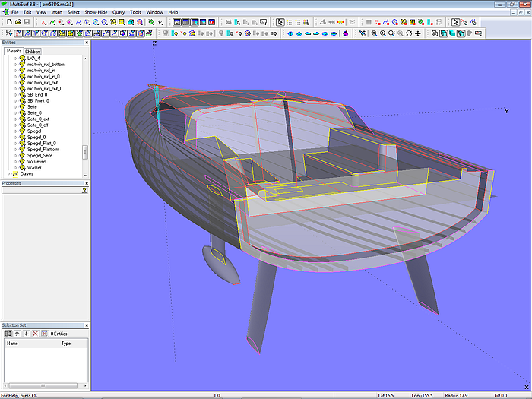Viewport: 532px width, 399px height.
Task: Click the New file icon
Action: click(9, 22)
